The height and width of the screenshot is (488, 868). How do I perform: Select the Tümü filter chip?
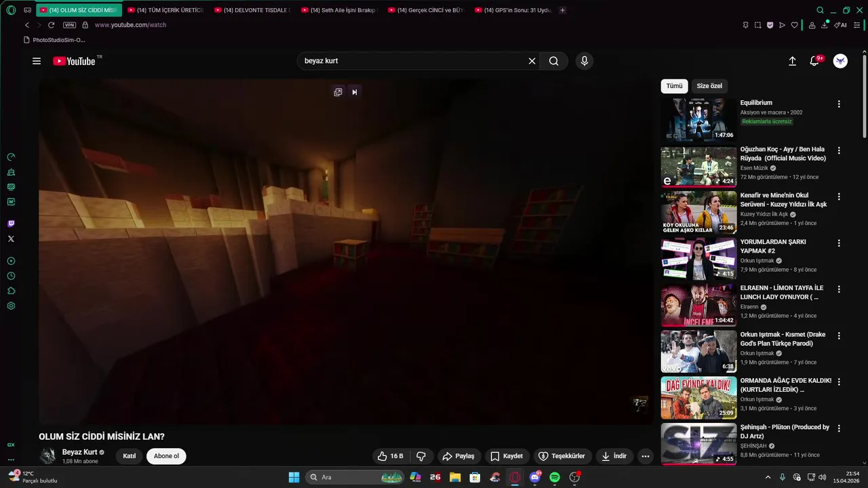[674, 86]
